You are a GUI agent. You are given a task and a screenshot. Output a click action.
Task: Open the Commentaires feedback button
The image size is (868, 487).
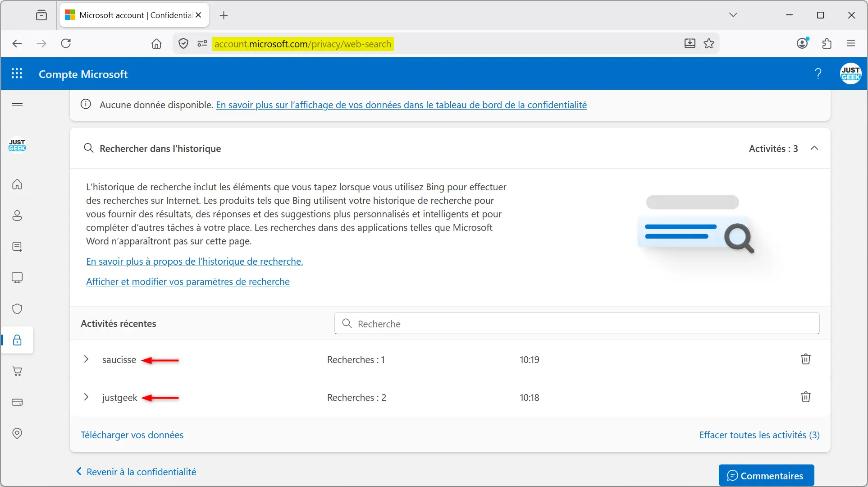[766, 475]
